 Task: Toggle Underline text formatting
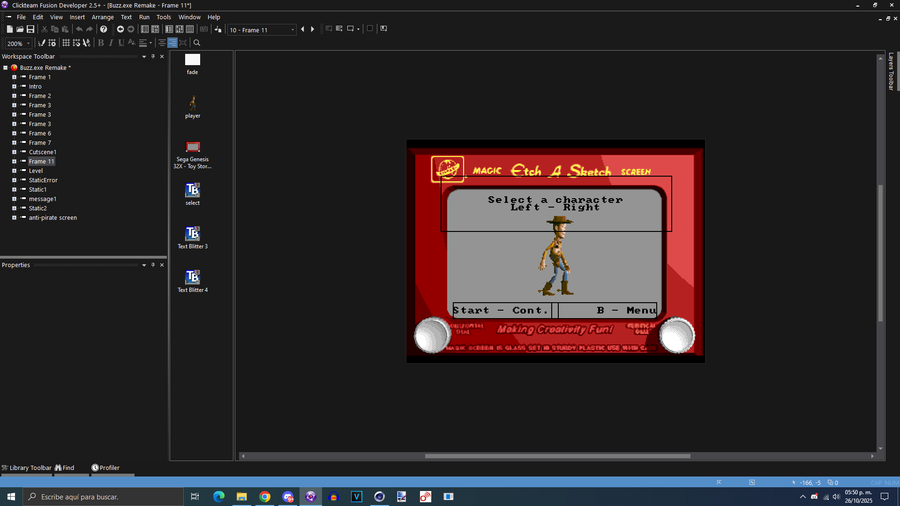121,43
